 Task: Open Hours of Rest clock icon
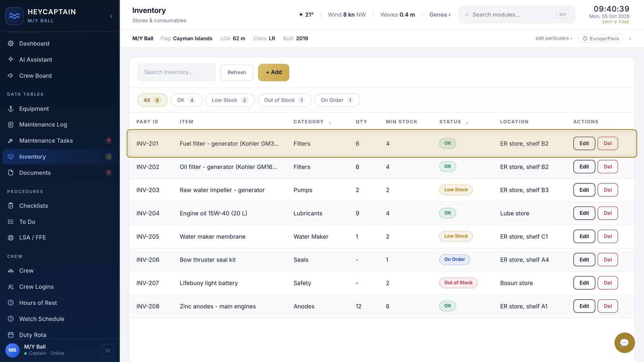pyautogui.click(x=11, y=303)
